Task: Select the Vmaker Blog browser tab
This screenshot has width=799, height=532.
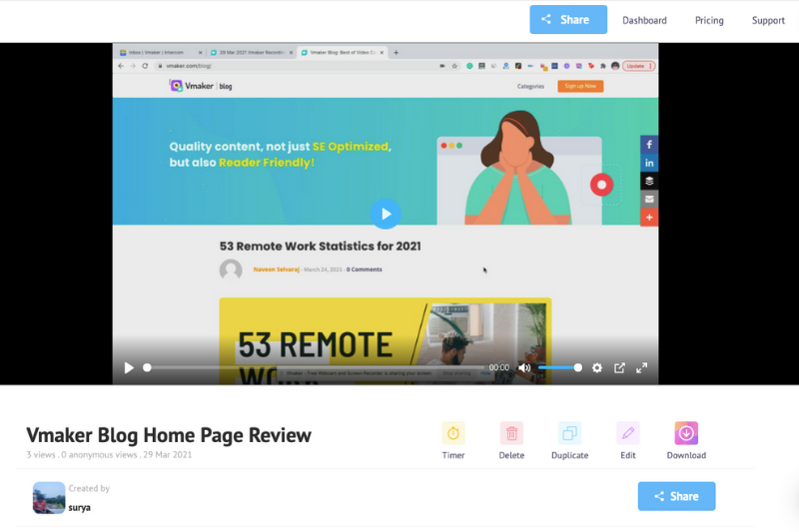Action: click(x=343, y=53)
